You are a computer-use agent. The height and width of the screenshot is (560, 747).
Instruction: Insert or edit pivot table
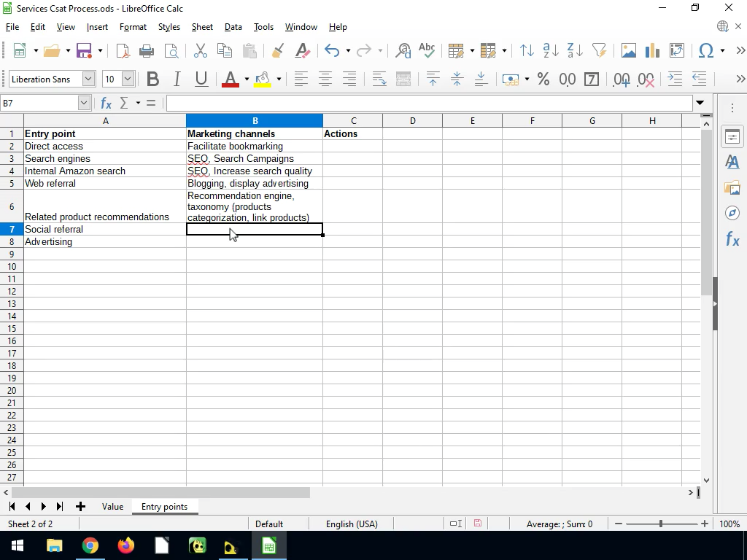[x=676, y=50]
